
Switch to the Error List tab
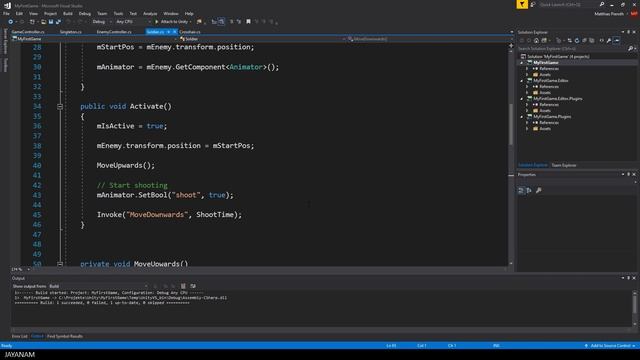[x=19, y=336]
